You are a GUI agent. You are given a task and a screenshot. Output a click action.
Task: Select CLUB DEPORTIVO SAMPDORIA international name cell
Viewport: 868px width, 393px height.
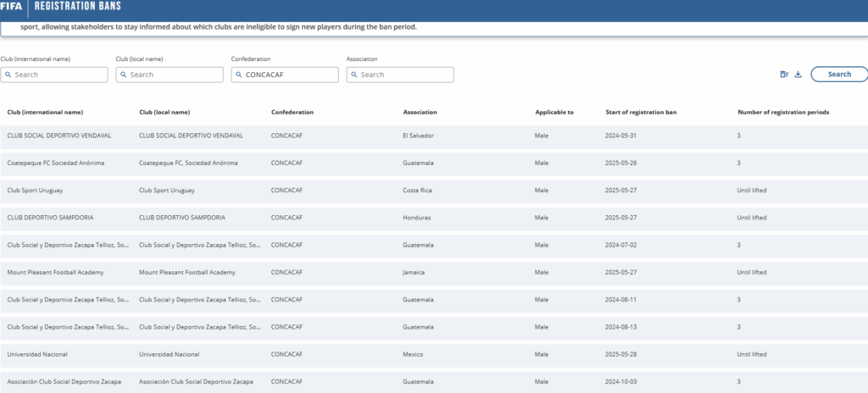[50, 218]
